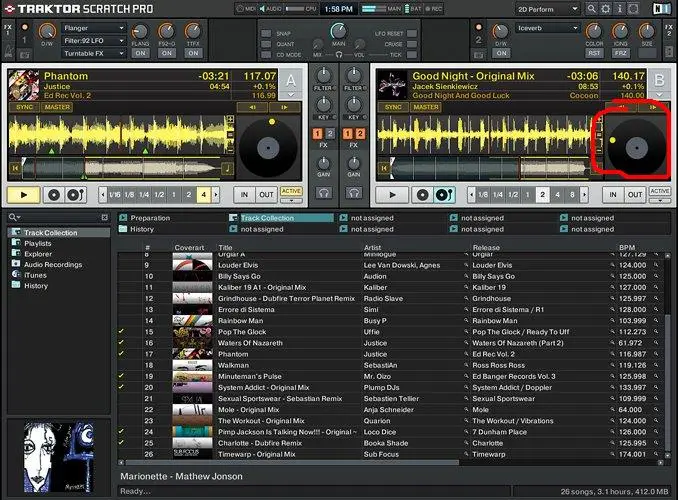Screen dimensions: 678x500
Task: Select Playlists in browser tree
Action: click(x=37, y=243)
